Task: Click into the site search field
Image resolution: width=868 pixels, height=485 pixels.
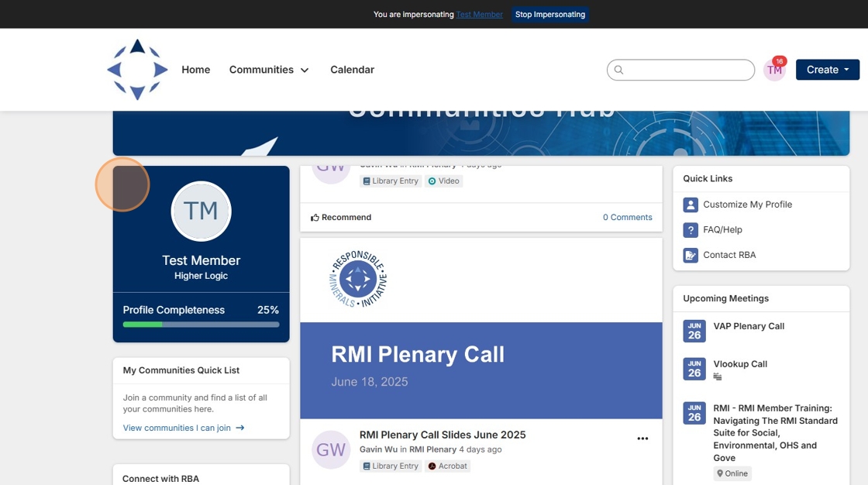Action: point(680,70)
